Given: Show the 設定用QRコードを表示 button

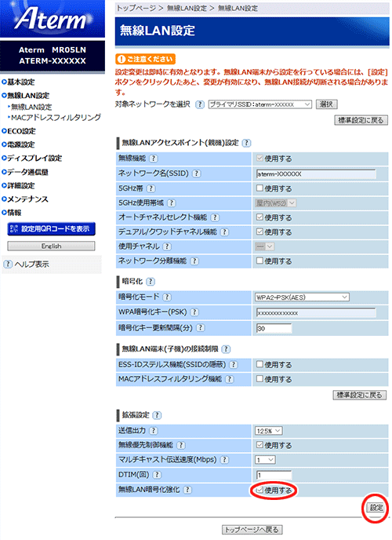Looking at the screenshot, I should (51, 228).
